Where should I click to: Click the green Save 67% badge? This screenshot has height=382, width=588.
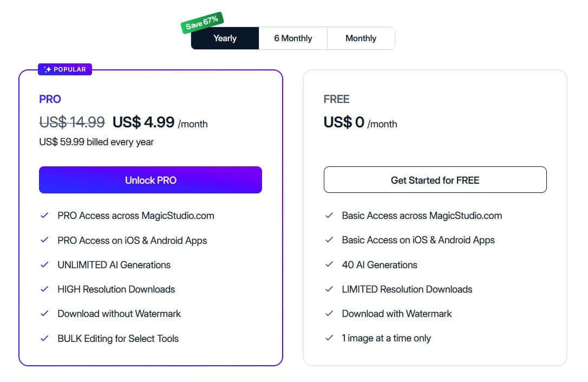click(202, 23)
